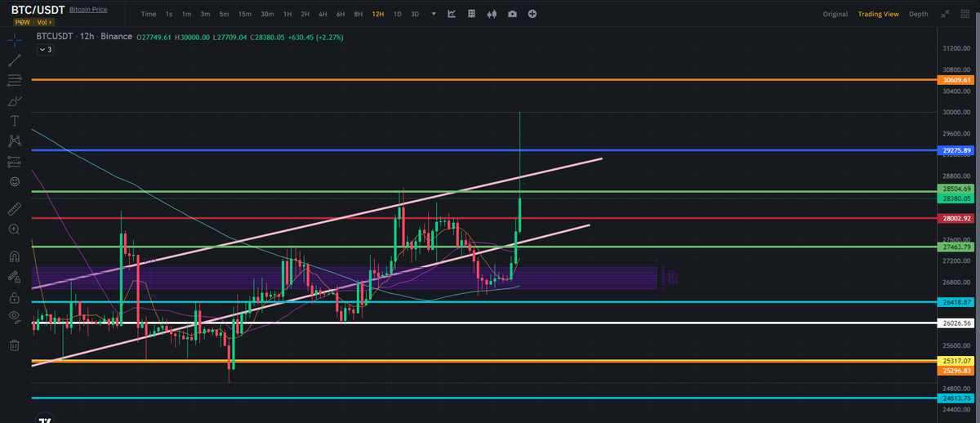Click the BTCUSDT 12h Binance legend title

pos(84,37)
